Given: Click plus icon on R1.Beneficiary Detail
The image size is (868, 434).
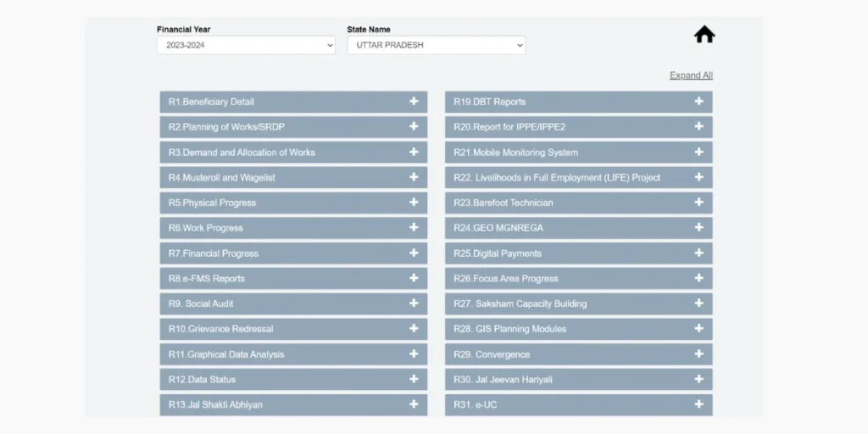Looking at the screenshot, I should point(414,102).
